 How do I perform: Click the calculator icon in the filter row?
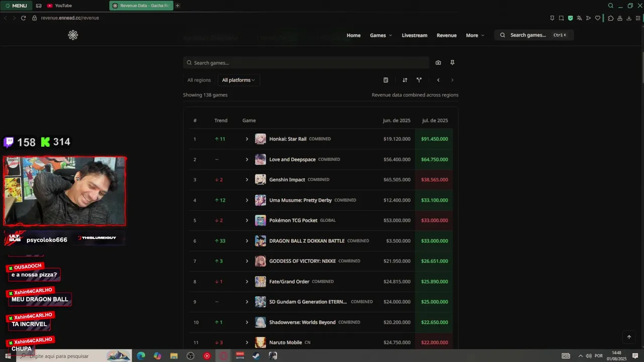[x=386, y=80]
